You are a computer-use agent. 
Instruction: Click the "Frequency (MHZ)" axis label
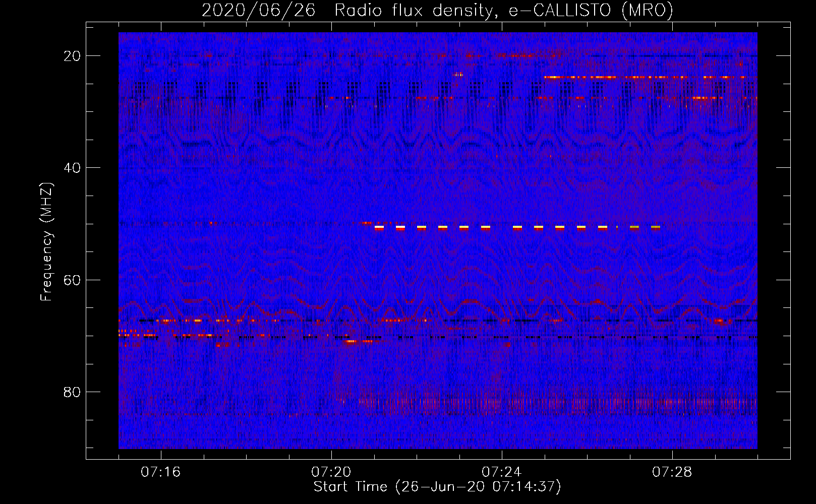pos(46,242)
